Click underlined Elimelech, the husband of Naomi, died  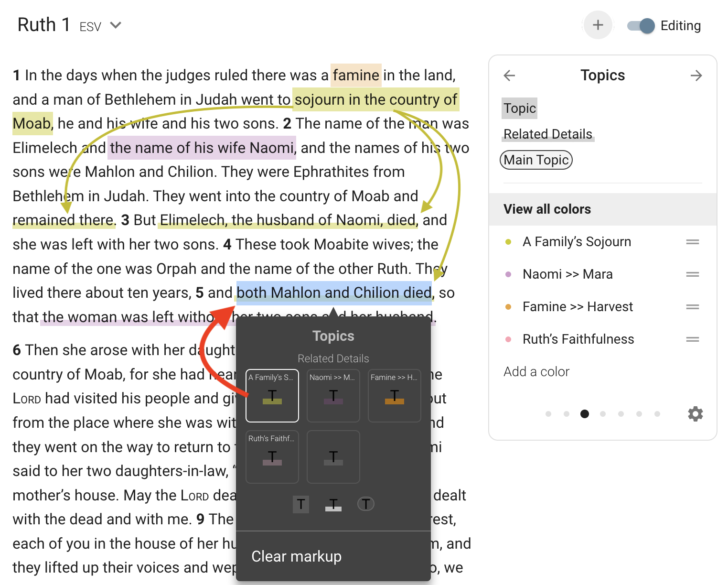click(x=288, y=220)
